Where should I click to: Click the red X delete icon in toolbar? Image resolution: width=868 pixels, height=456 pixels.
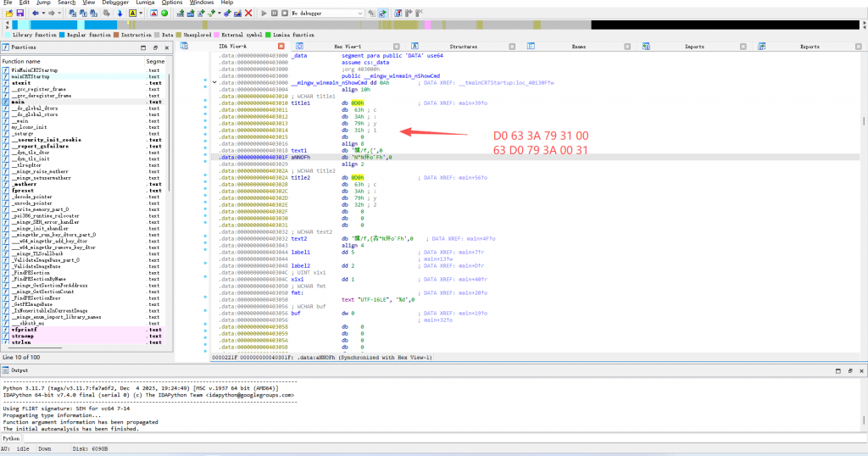coord(248,14)
